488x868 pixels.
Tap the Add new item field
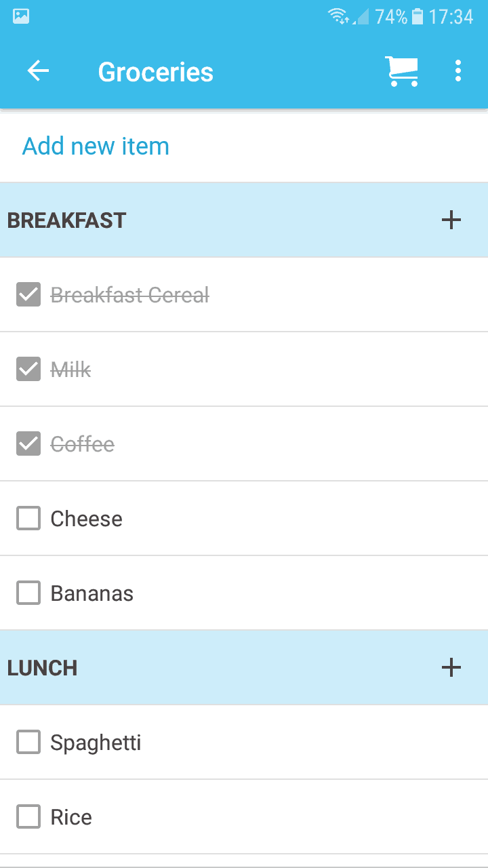click(96, 146)
